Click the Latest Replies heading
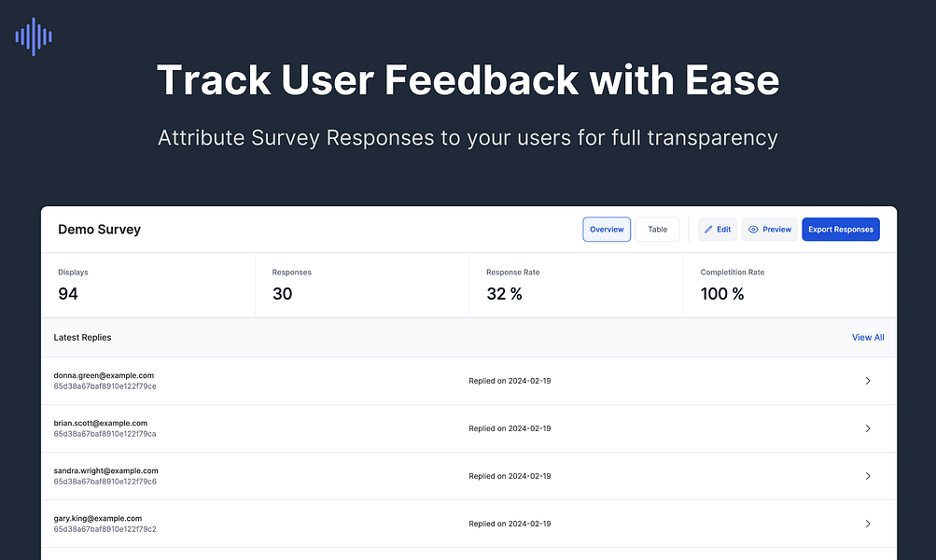This screenshot has width=936, height=560. coord(82,337)
